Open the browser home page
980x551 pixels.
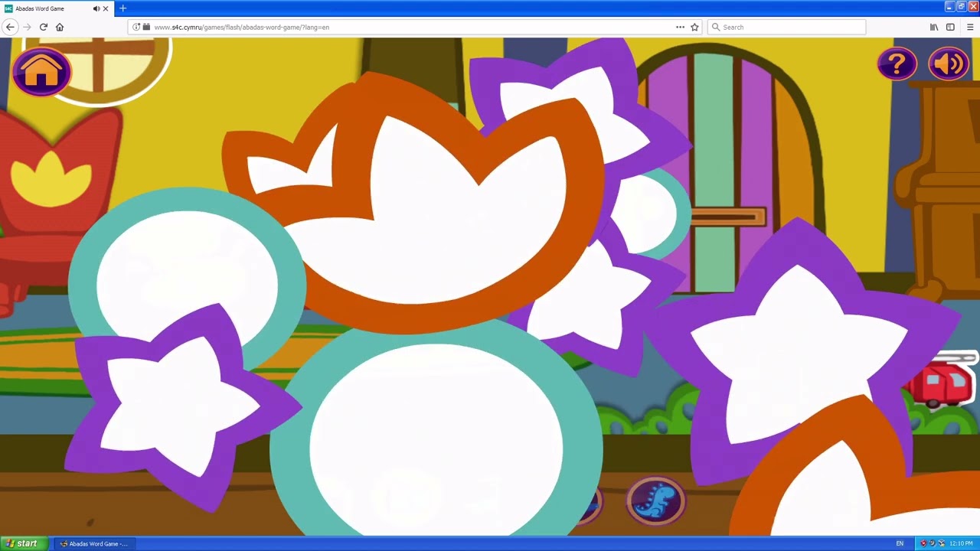(60, 27)
